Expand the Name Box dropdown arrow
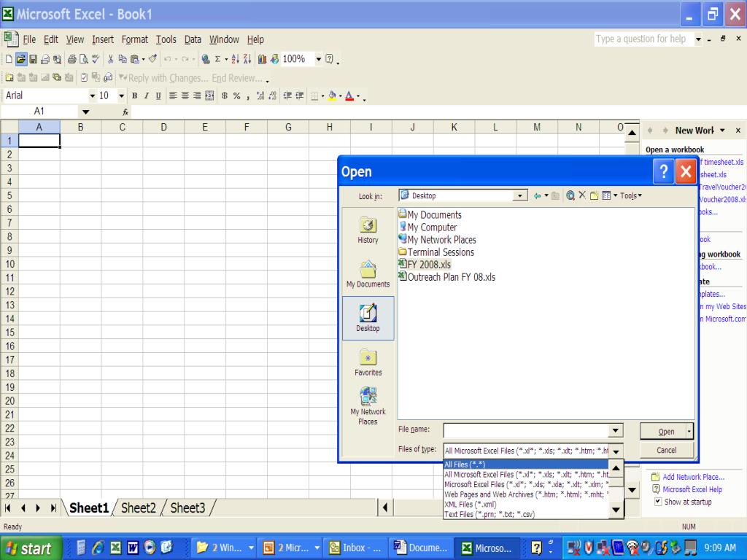This screenshot has height=560, width=747. [x=86, y=112]
